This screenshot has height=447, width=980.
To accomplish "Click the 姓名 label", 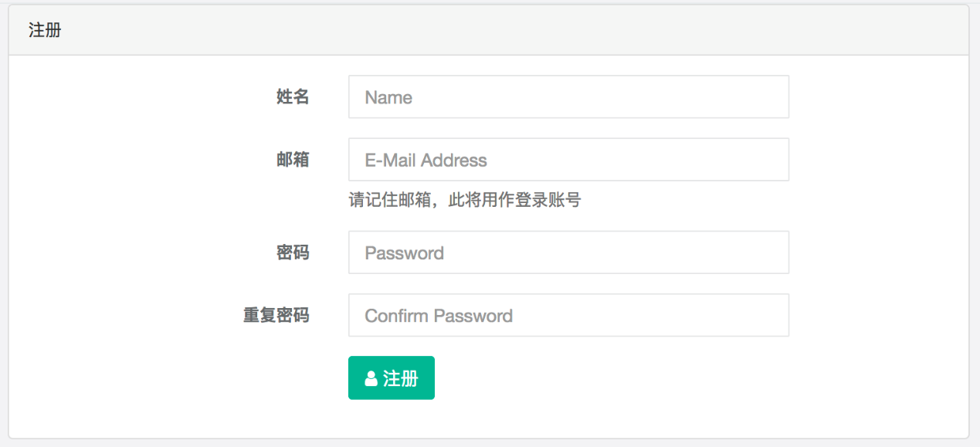I will (x=293, y=97).
